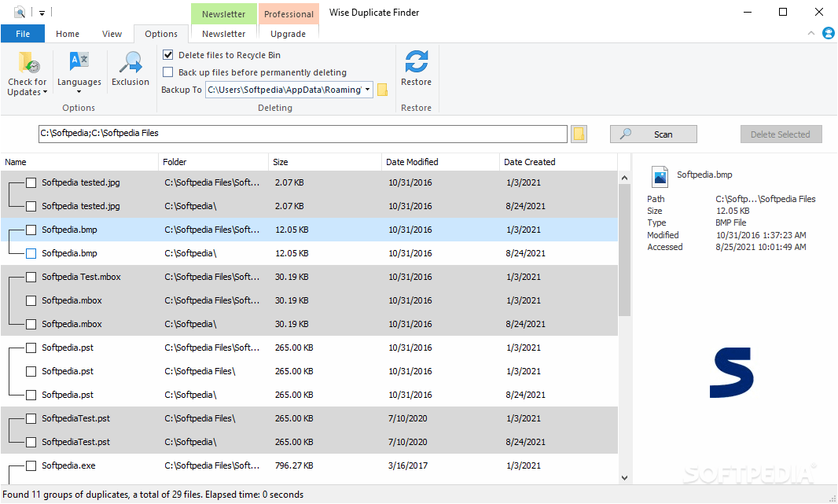Click the green Newsletter contextual tab header
Image resolution: width=838 pixels, height=504 pixels.
tap(223, 14)
